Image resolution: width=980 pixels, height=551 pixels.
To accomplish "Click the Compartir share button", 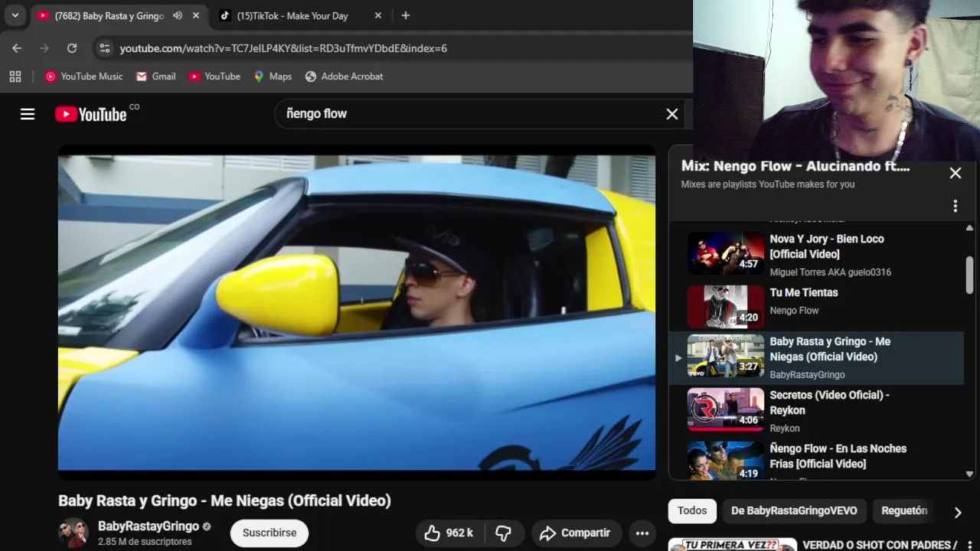I will point(575,533).
